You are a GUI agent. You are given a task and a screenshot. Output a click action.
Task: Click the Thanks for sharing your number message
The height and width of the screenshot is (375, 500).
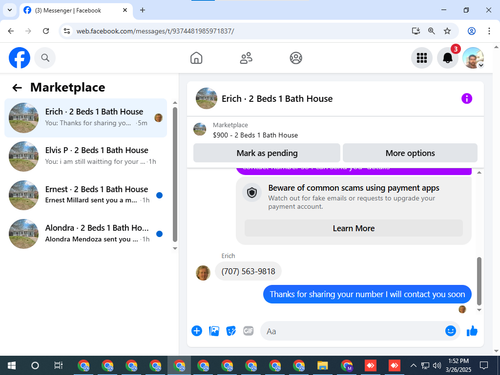pyautogui.click(x=367, y=294)
